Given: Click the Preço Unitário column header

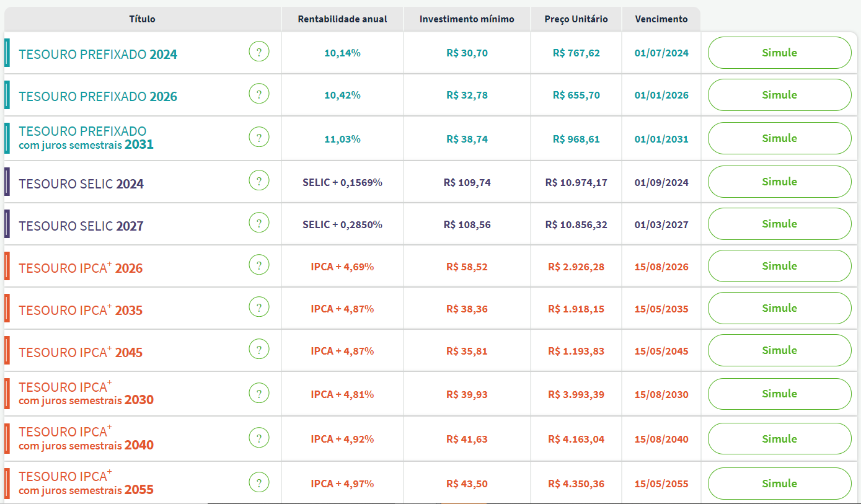Looking at the screenshot, I should (x=576, y=19).
